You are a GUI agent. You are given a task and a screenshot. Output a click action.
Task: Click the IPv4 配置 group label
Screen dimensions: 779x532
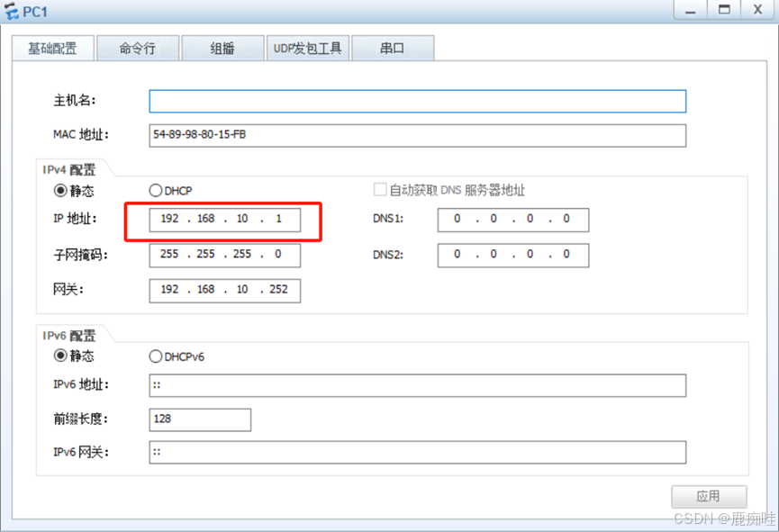tap(69, 170)
